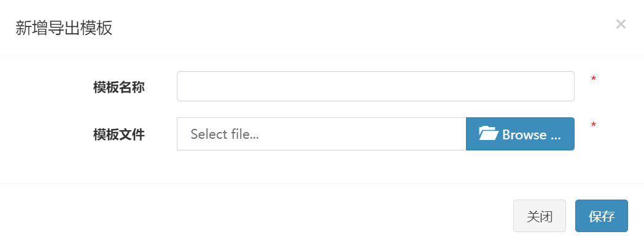
Task: Click the open-folder icon on the Browse button
Action: coord(488,134)
